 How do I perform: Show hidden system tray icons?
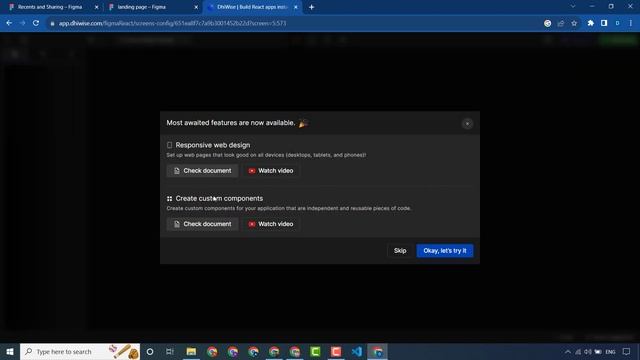click(x=568, y=351)
